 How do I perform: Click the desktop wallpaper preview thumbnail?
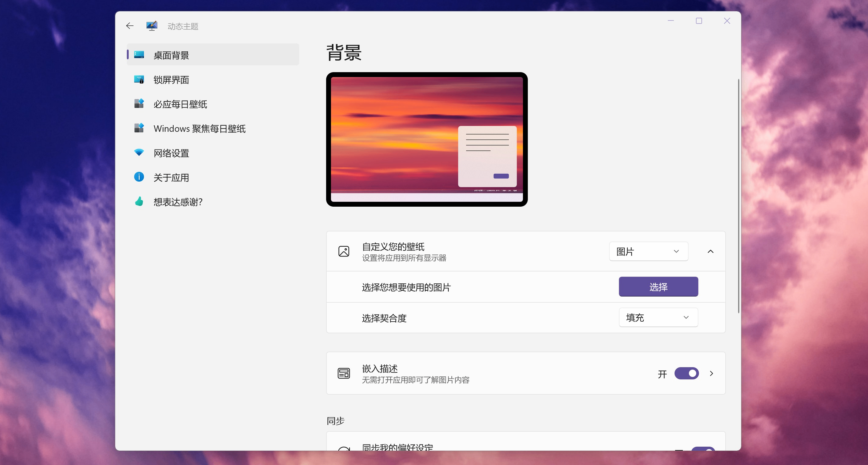426,139
